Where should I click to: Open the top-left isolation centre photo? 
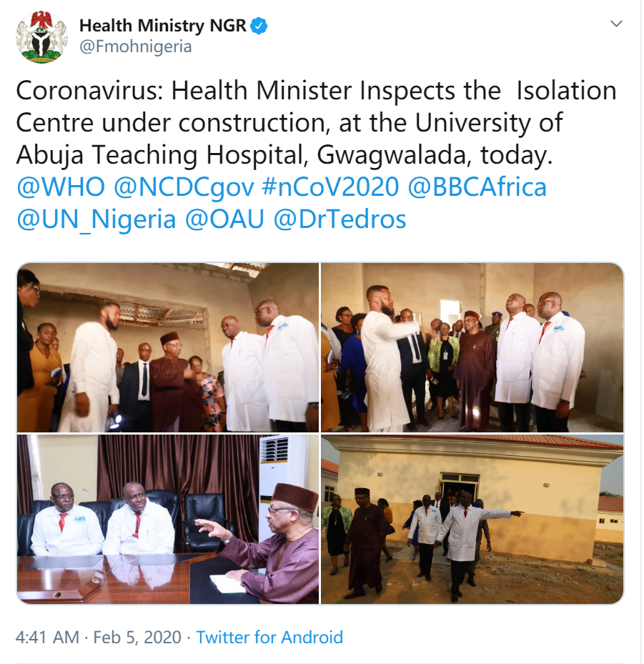[x=168, y=347]
